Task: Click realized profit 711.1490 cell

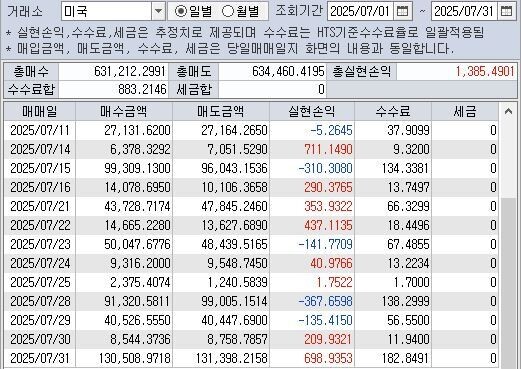Action: coord(312,149)
